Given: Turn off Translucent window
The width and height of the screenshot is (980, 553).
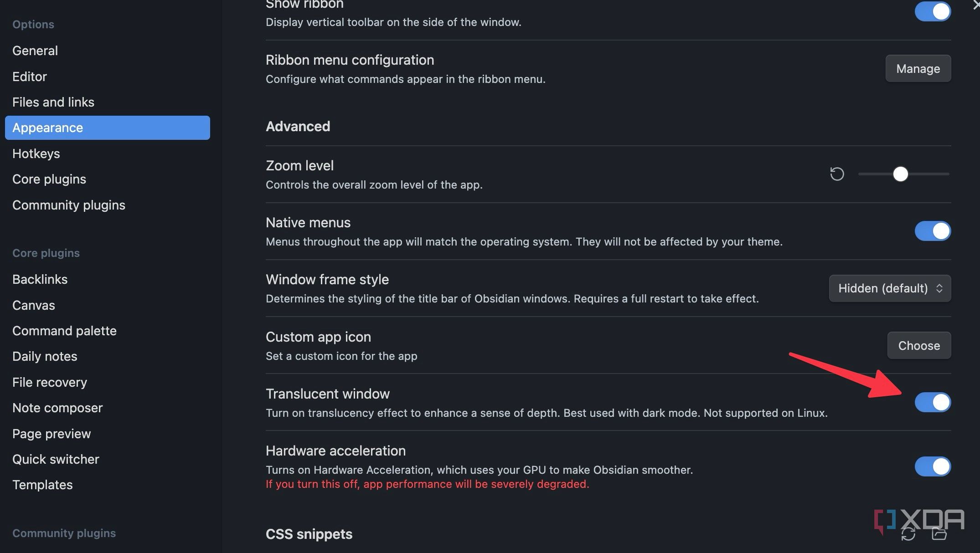Looking at the screenshot, I should pyautogui.click(x=933, y=402).
